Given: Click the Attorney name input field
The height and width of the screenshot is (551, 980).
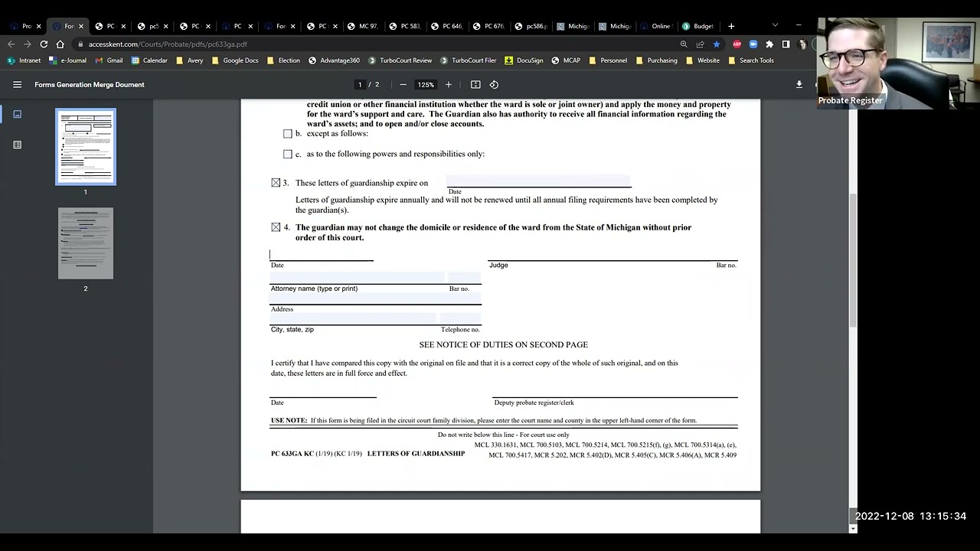Looking at the screenshot, I should (x=358, y=277).
